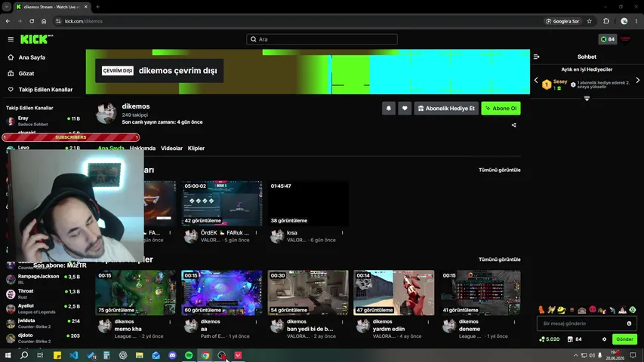Click Tümünü görüntüle for videos section

pos(500,170)
